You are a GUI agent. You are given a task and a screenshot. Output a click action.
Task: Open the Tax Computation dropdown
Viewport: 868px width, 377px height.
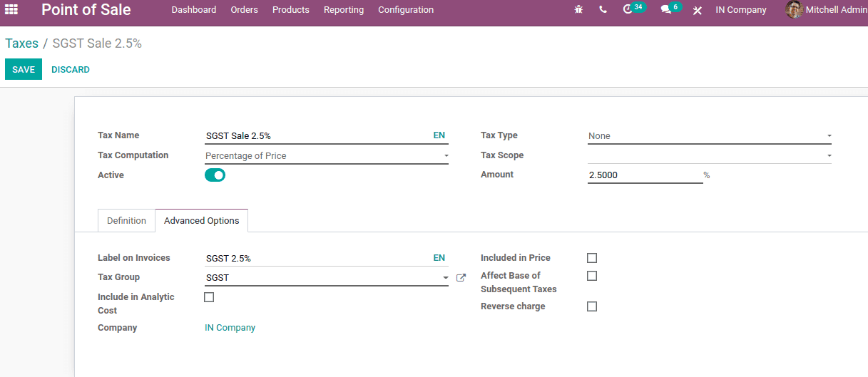[327, 155]
